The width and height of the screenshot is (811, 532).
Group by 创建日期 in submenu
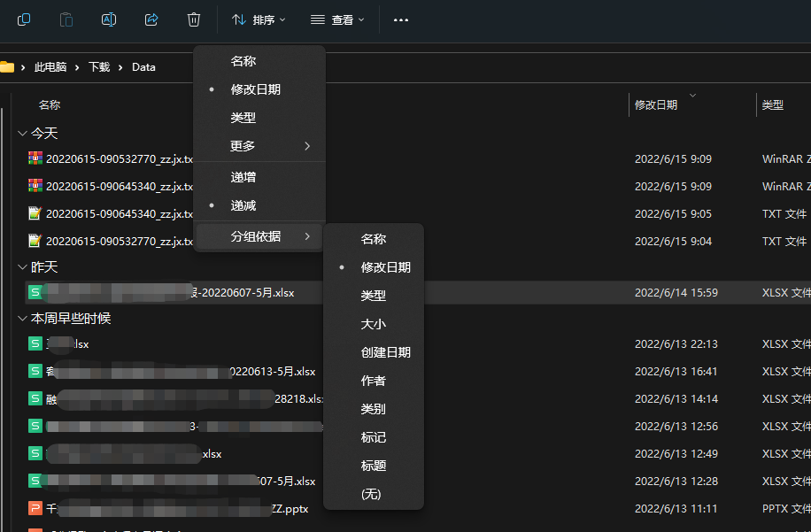(x=385, y=352)
